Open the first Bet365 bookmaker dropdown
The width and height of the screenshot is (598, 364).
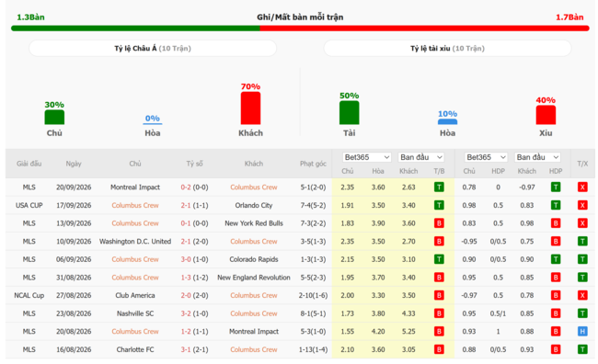point(366,157)
